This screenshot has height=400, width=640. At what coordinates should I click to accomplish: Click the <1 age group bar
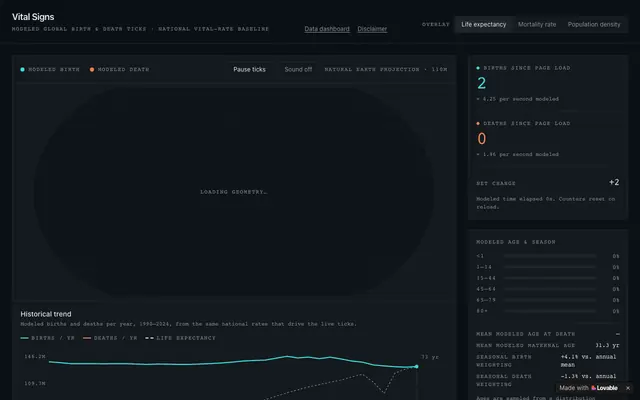(550, 256)
